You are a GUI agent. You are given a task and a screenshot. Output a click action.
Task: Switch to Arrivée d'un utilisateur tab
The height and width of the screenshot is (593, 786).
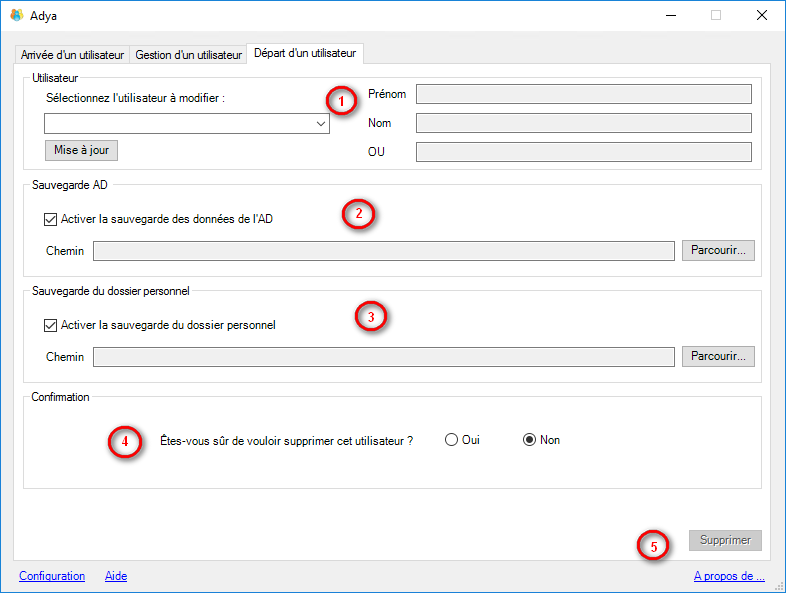pyautogui.click(x=72, y=55)
